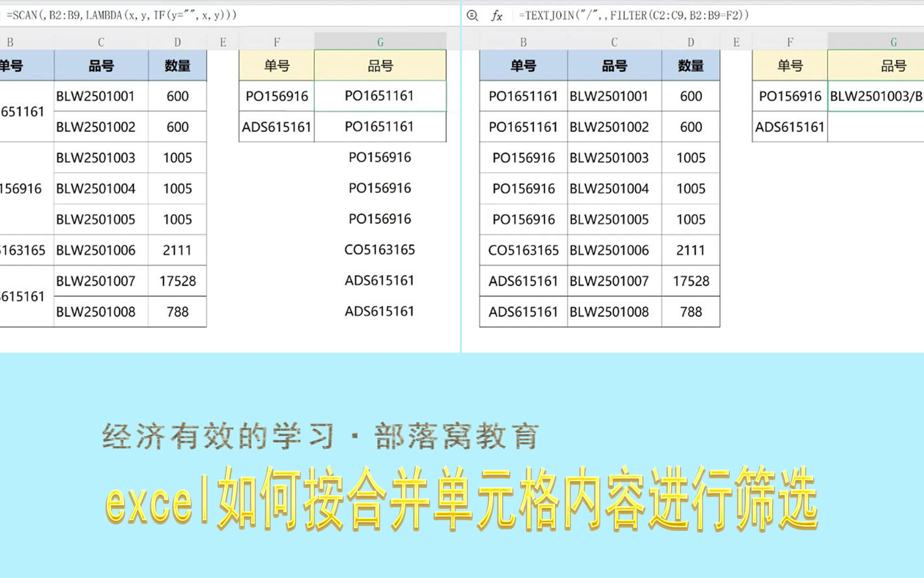Select column G header in the right sheet
924x578 pixels.
pyautogui.click(x=893, y=42)
